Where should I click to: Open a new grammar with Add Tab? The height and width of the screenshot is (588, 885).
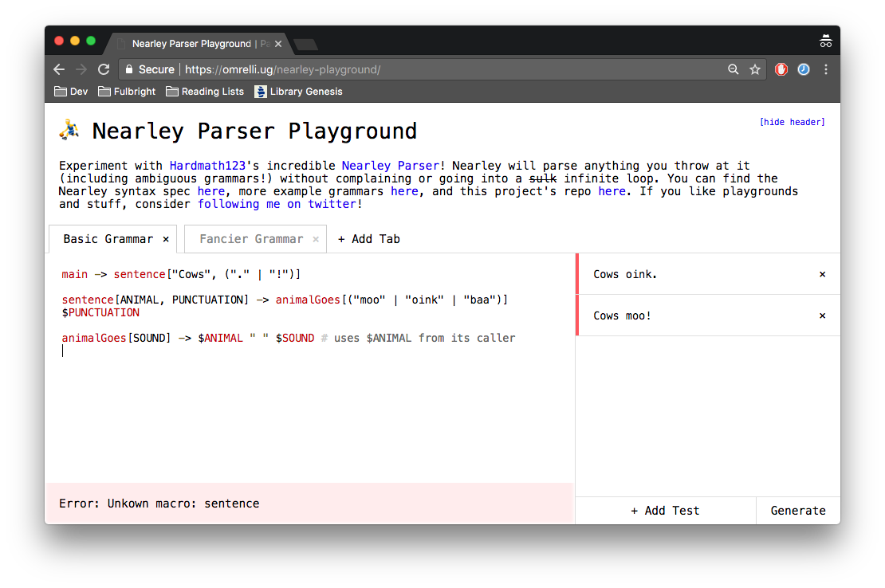[x=368, y=238]
